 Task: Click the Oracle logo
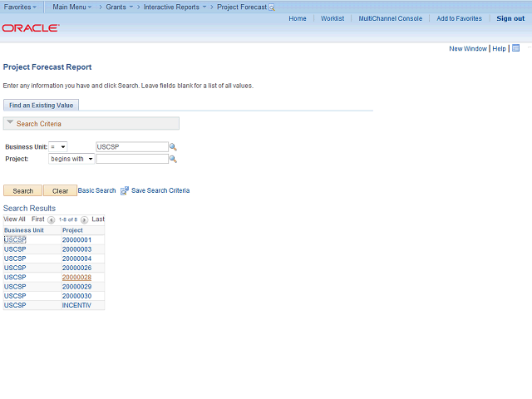31,27
